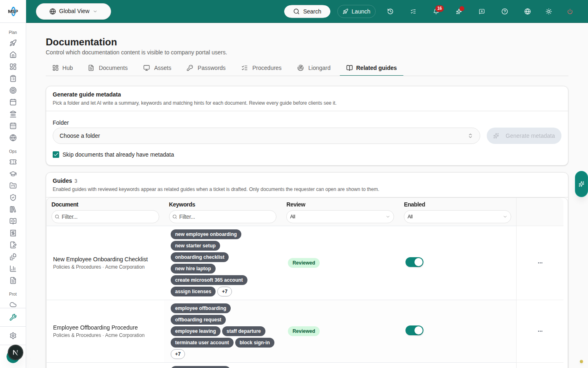
Task: Click the power icon in top bar
Action: click(570, 11)
